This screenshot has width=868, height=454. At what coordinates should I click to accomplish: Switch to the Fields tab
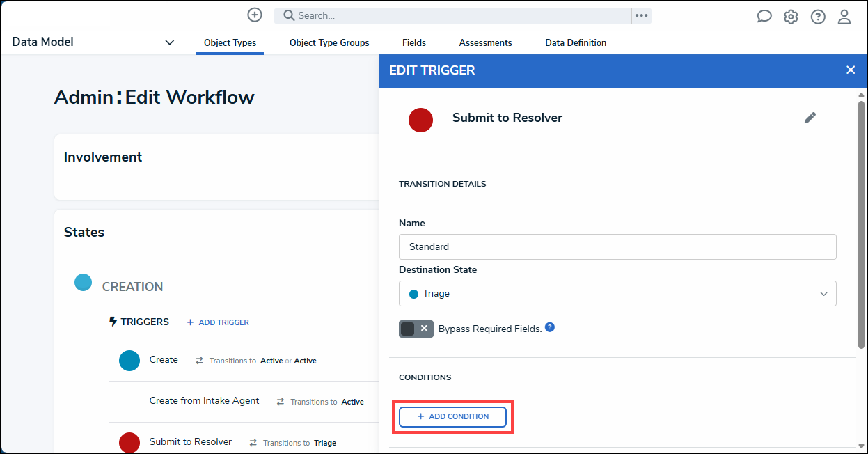click(414, 43)
